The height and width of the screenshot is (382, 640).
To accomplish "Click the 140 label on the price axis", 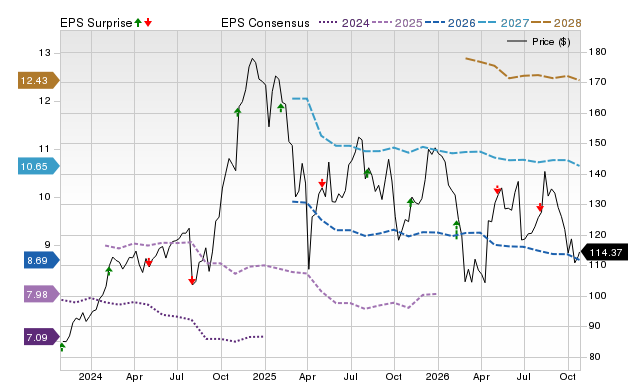I will [x=598, y=174].
